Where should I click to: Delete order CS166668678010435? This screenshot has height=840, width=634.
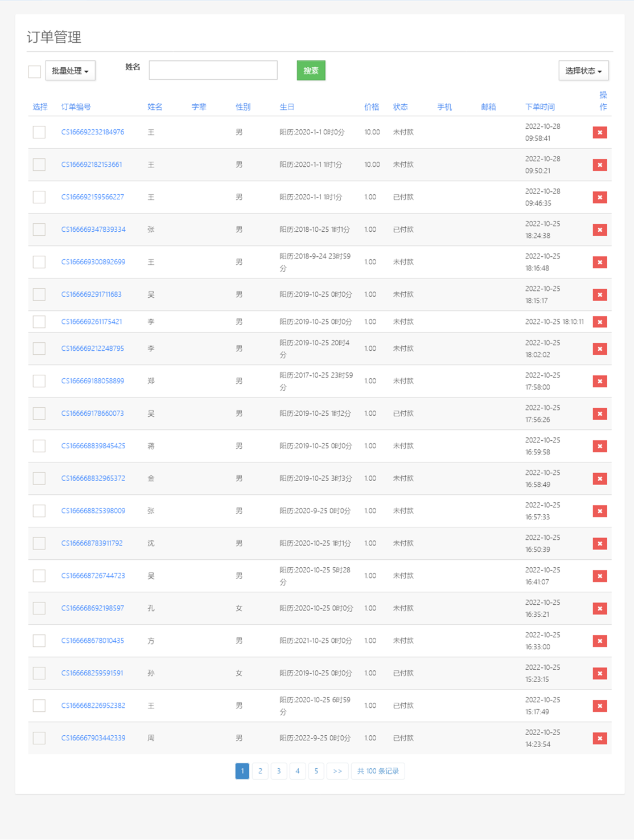point(600,641)
